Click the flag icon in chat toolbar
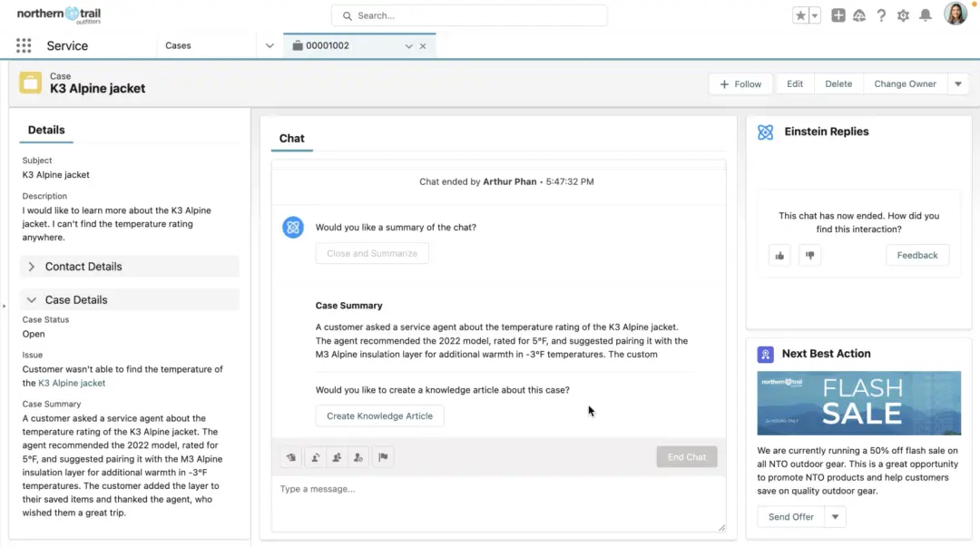Image resolution: width=980 pixels, height=547 pixels. tap(383, 457)
